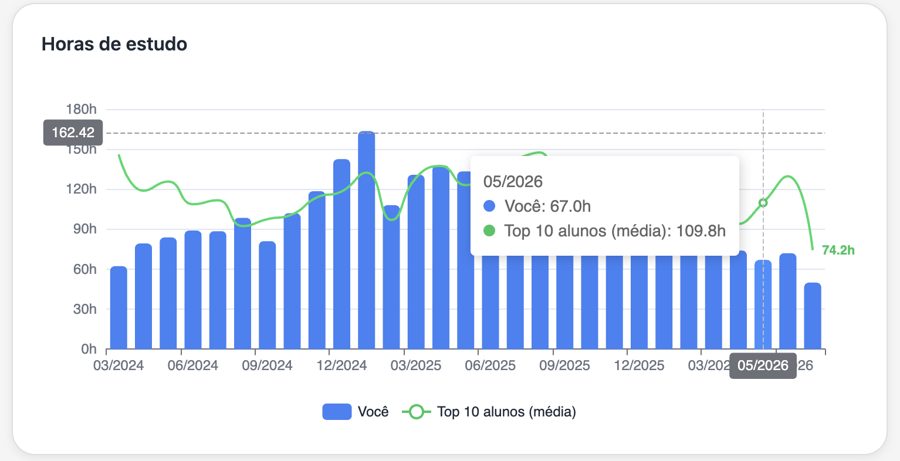Click the blue bar for 09/2024
The width and height of the screenshot is (900, 461).
[267, 295]
